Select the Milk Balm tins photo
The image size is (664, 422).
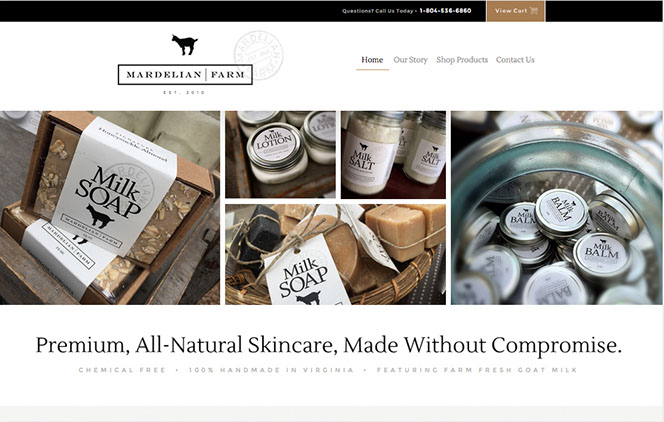point(556,208)
